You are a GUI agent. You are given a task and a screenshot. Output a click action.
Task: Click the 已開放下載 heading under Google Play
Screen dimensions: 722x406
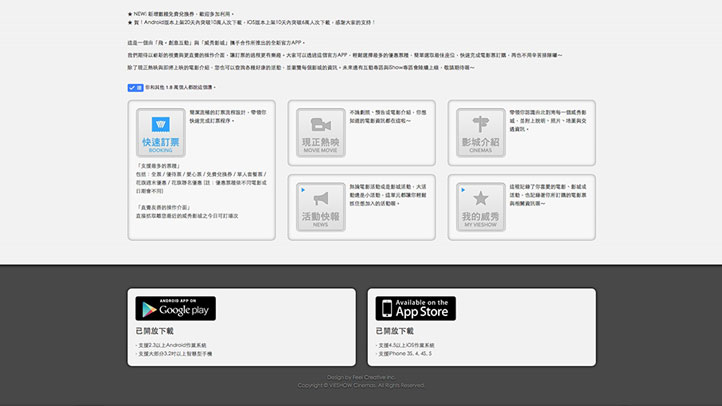(x=155, y=330)
